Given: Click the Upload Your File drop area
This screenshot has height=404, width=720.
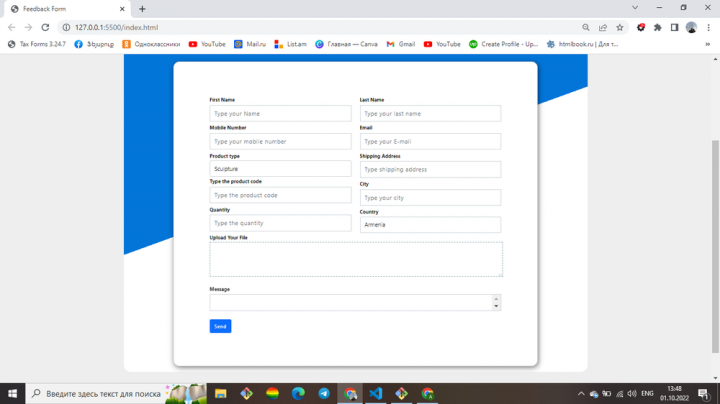Looking at the screenshot, I should coord(356,259).
